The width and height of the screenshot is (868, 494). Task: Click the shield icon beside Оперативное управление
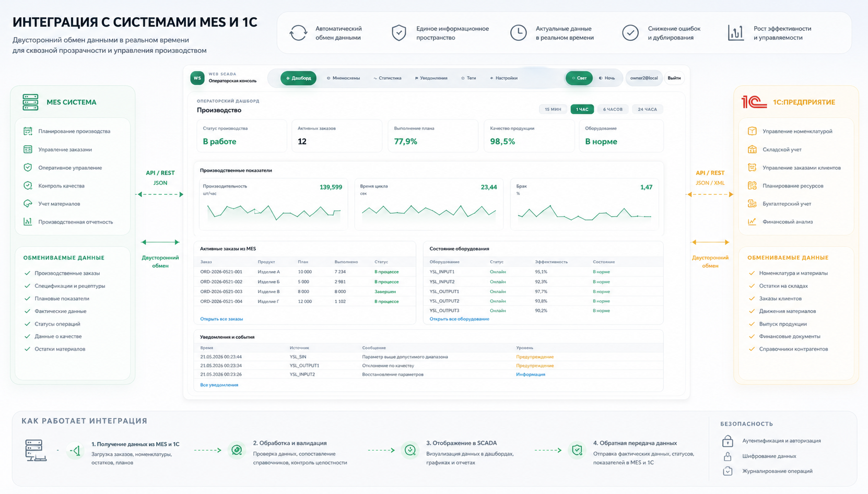pyautogui.click(x=28, y=168)
